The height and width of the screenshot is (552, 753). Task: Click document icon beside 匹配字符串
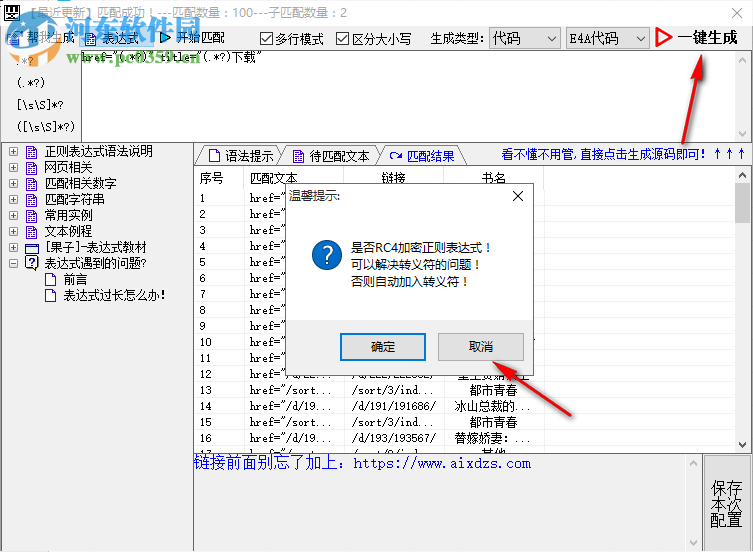click(32, 199)
